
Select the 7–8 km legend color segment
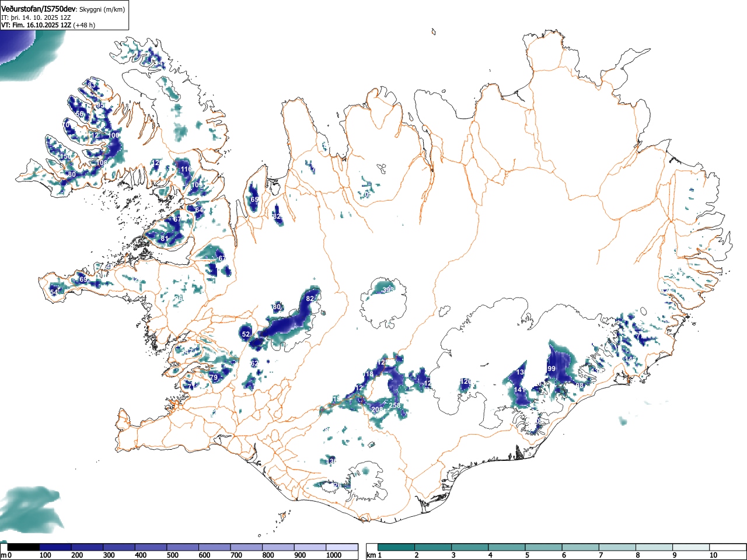coord(618,547)
